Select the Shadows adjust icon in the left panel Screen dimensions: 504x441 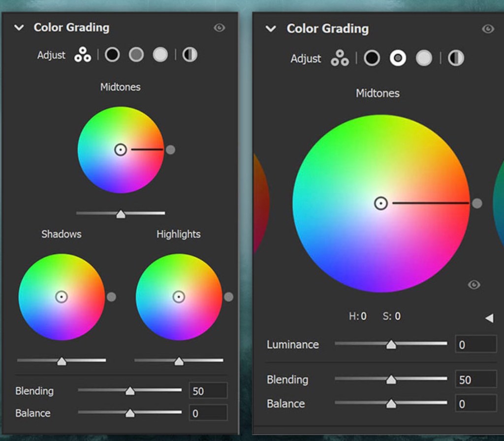[x=112, y=55]
